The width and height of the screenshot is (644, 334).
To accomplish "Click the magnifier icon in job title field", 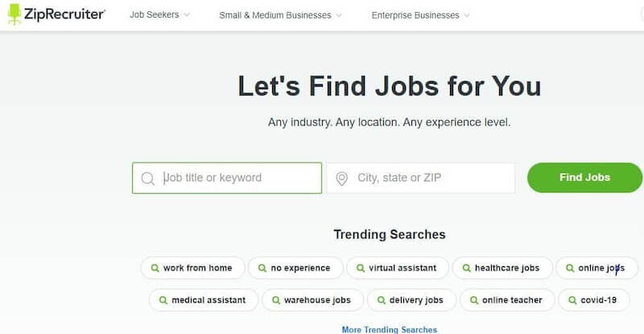I will (x=147, y=179).
